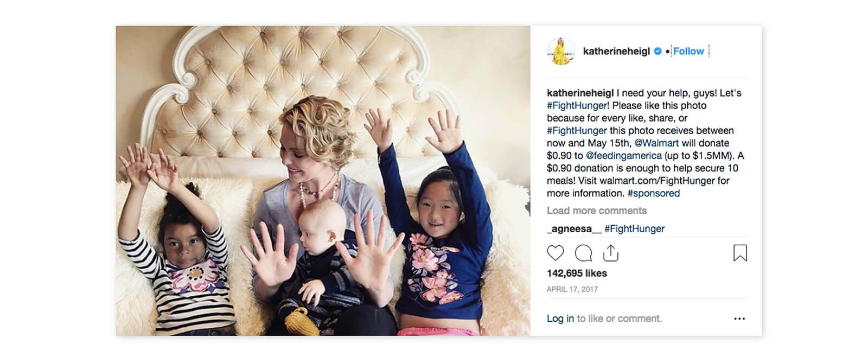The image size is (868, 363).
Task: Like the post with the heart icon
Action: [x=555, y=253]
